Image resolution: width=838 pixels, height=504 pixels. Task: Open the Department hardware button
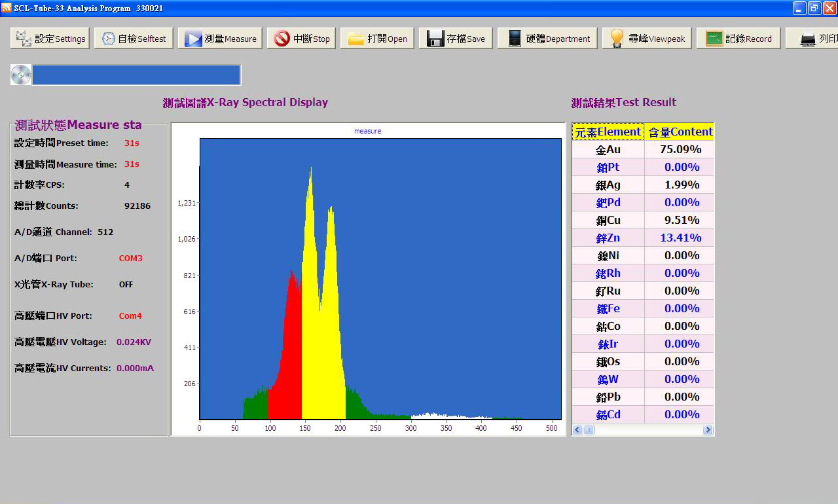pyautogui.click(x=547, y=39)
